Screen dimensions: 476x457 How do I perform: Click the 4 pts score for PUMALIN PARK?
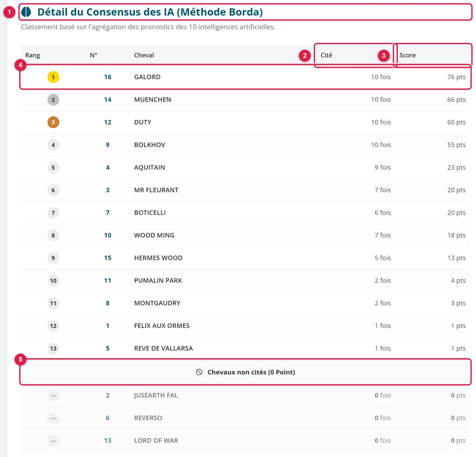point(458,280)
